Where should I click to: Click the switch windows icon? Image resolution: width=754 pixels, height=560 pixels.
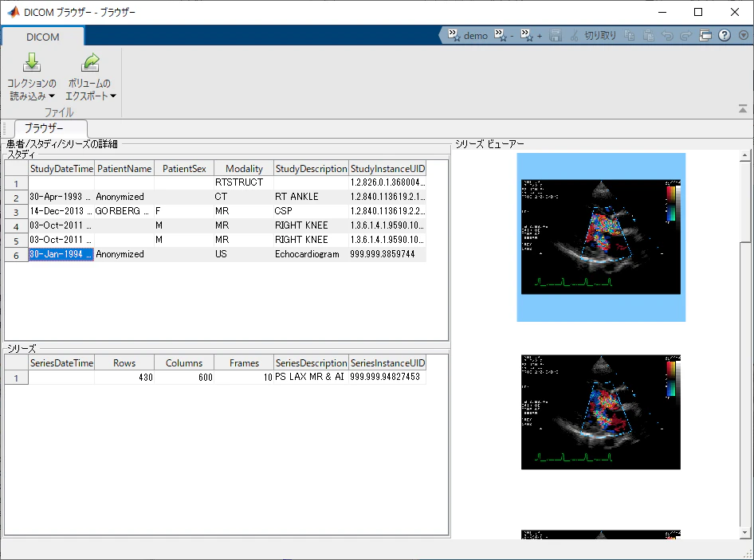pos(705,36)
